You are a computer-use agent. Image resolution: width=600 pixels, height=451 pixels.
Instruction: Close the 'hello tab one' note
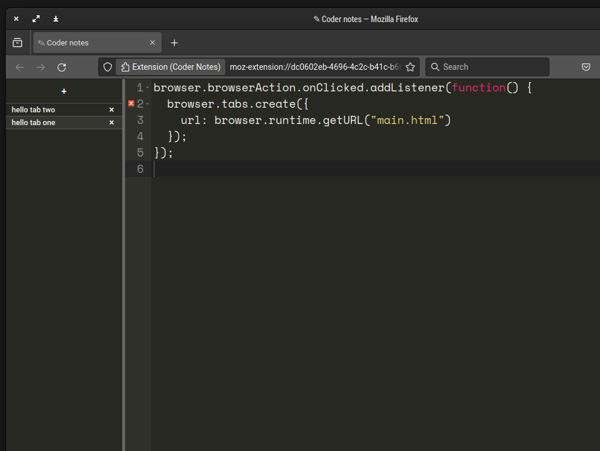click(111, 123)
